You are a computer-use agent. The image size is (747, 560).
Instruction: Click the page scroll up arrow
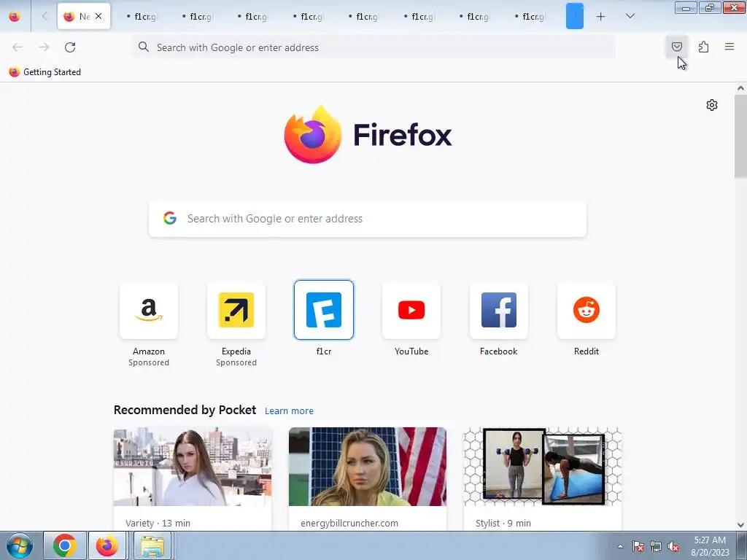(740, 88)
